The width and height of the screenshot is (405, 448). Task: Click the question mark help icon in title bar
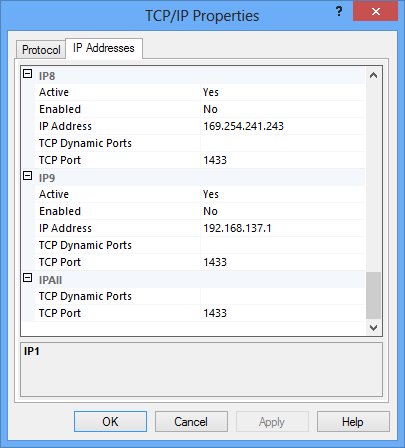pos(339,12)
